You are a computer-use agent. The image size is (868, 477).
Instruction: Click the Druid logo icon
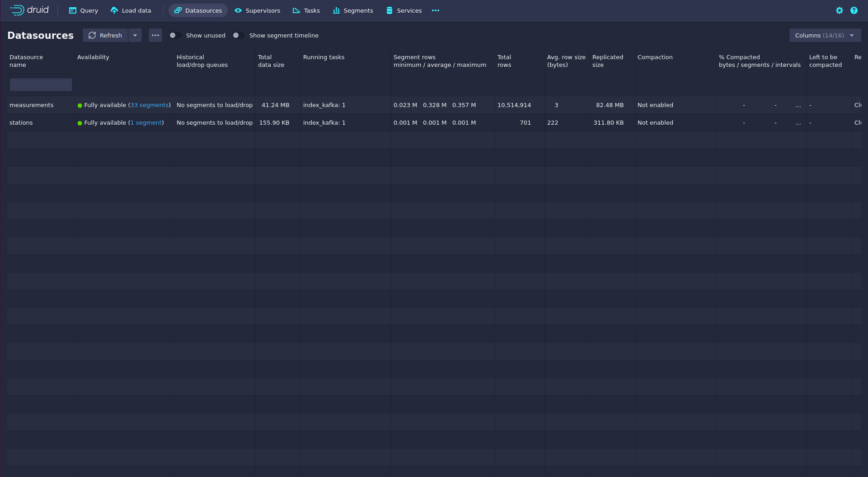click(17, 10)
